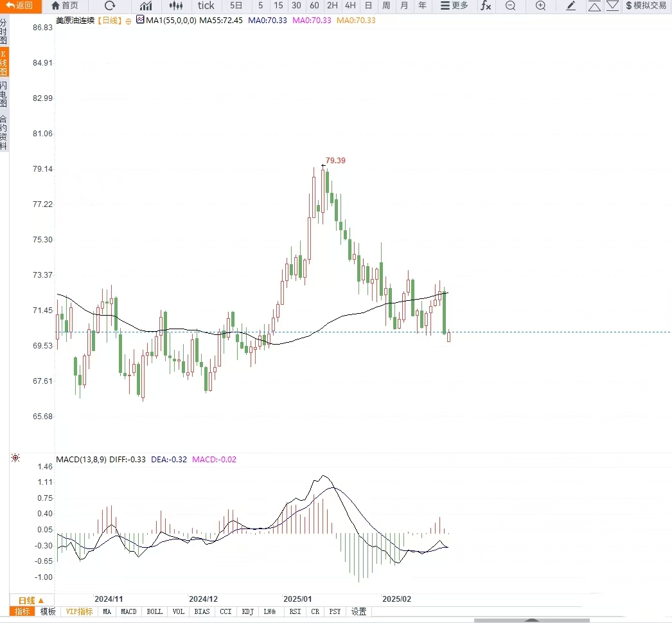Toggle the orange circle next to 日线 label
Viewport: 672px width, 623px height.
click(128, 21)
